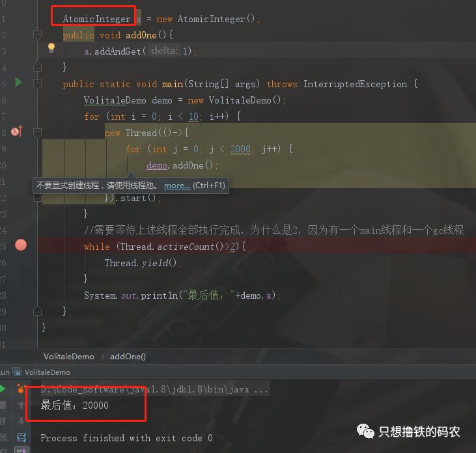Click the stop button in Run panel
476x453 pixels.
[3, 405]
